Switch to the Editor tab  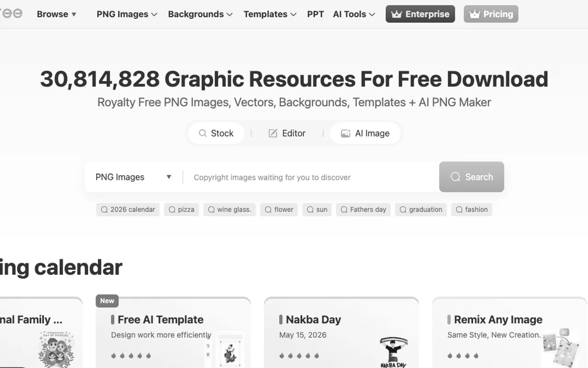point(287,133)
